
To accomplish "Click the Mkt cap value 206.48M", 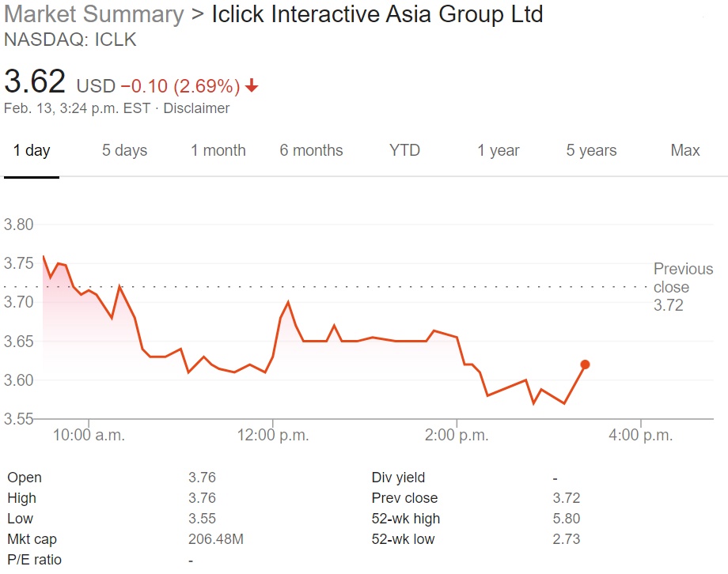I will pyautogui.click(x=215, y=539).
